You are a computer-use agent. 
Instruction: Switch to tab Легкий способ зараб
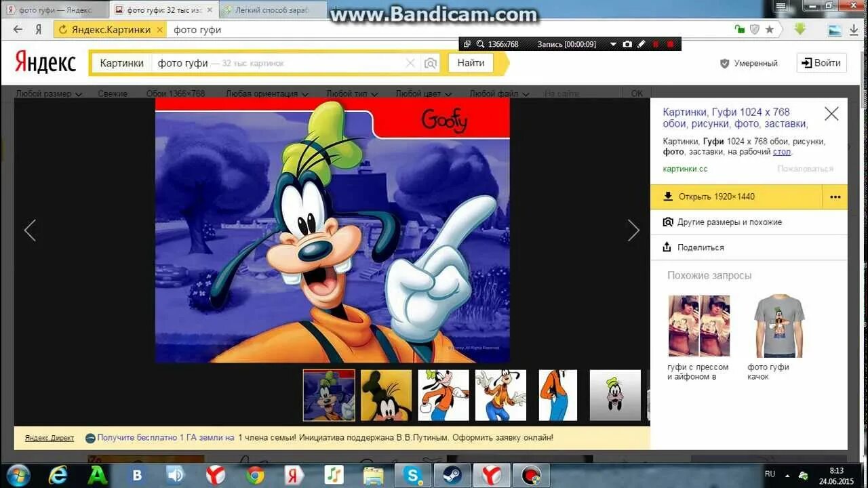(273, 10)
